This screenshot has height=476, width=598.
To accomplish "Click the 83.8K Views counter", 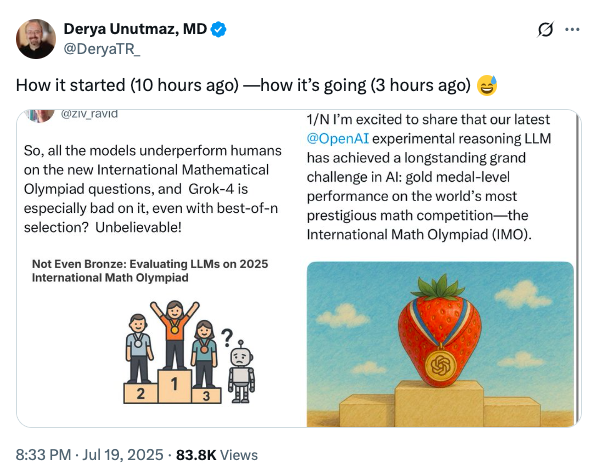I will (217, 455).
